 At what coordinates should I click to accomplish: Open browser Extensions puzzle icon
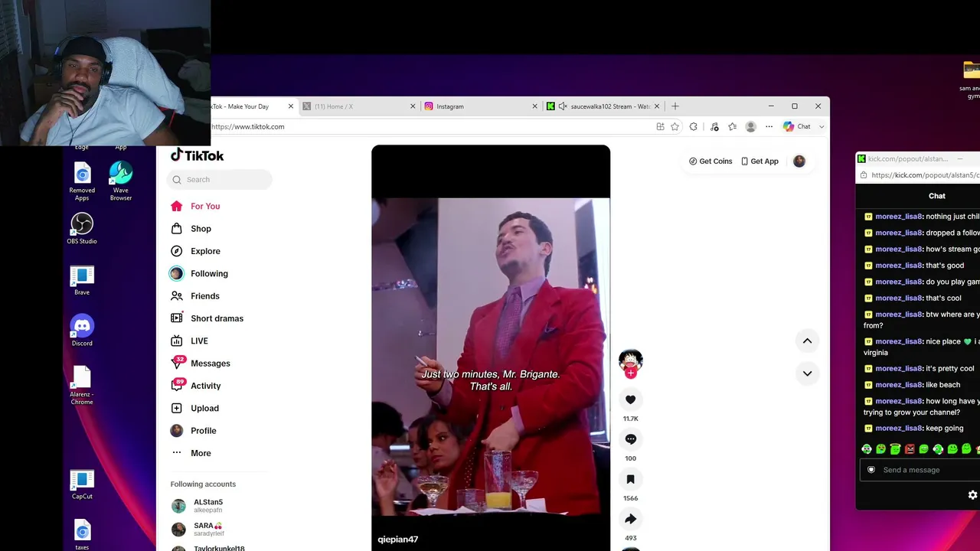click(x=694, y=126)
